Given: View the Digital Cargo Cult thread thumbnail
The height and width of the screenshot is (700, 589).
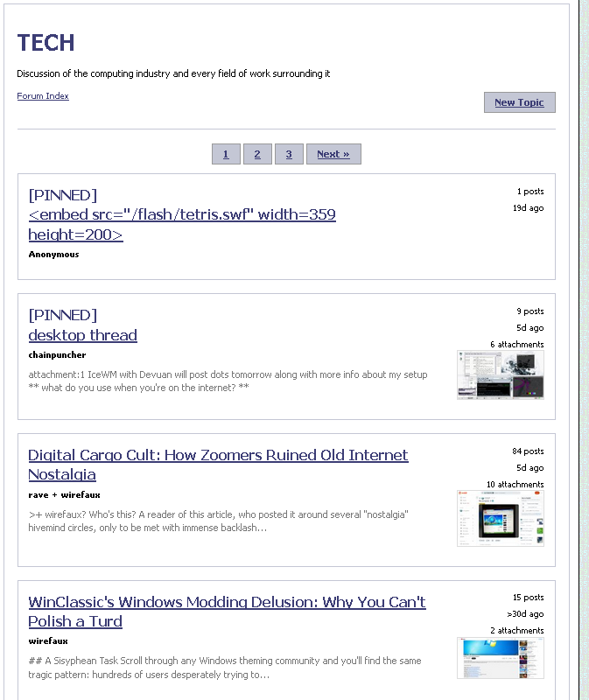Looking at the screenshot, I should 500,519.
